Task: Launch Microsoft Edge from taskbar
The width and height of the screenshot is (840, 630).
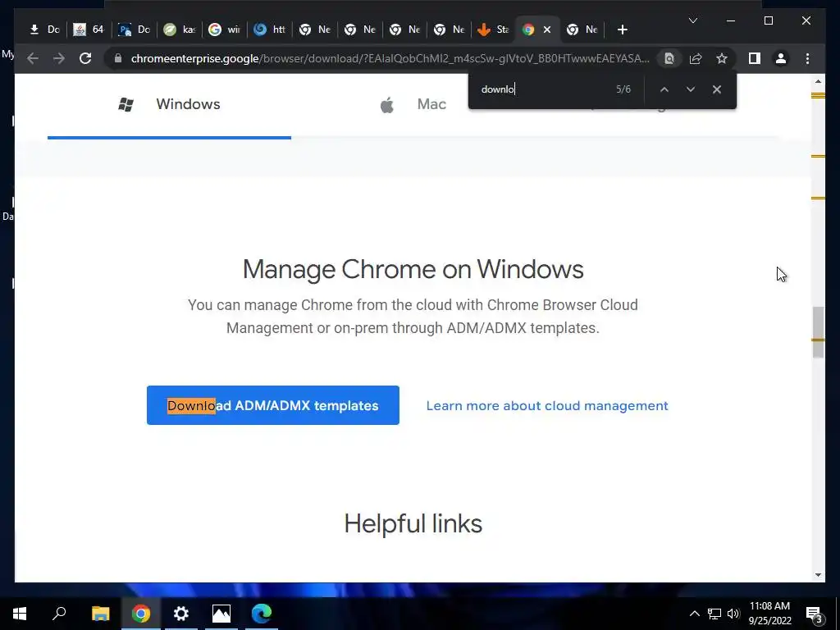Action: click(262, 614)
